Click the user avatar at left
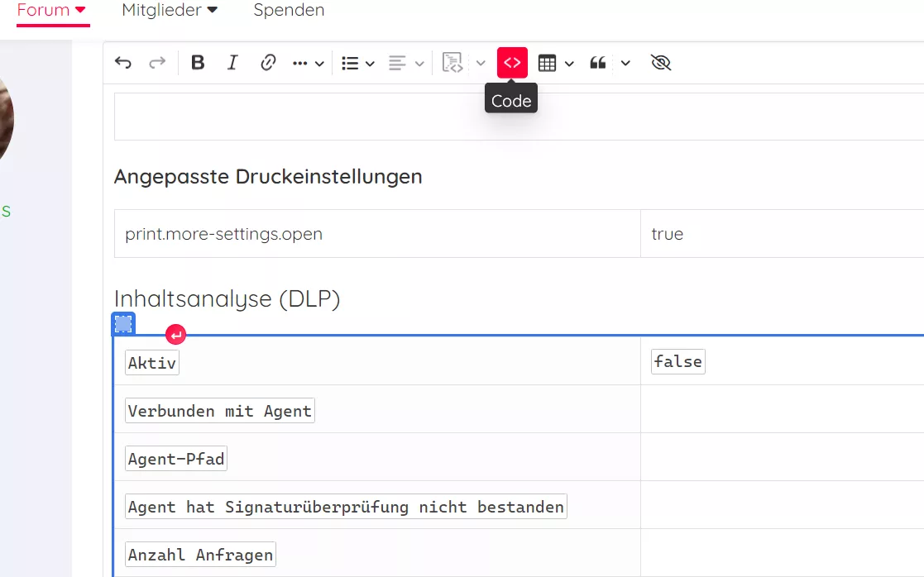Image resolution: width=924 pixels, height=577 pixels. tap(6, 117)
